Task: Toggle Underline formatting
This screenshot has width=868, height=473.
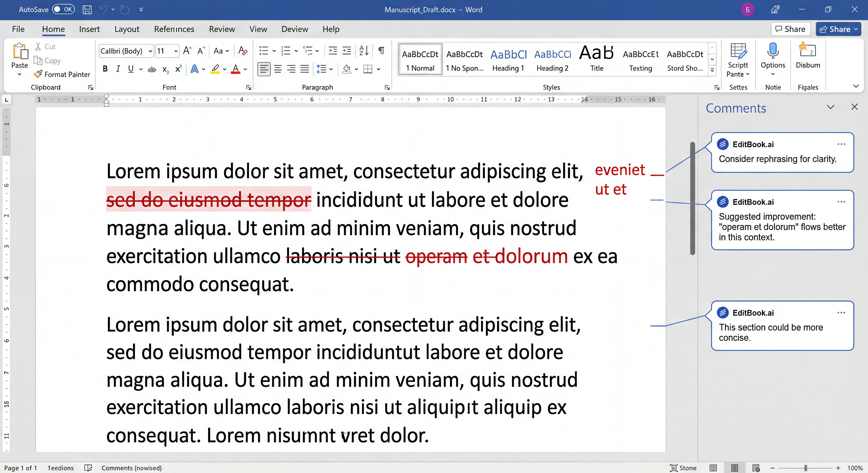Action: pyautogui.click(x=131, y=69)
